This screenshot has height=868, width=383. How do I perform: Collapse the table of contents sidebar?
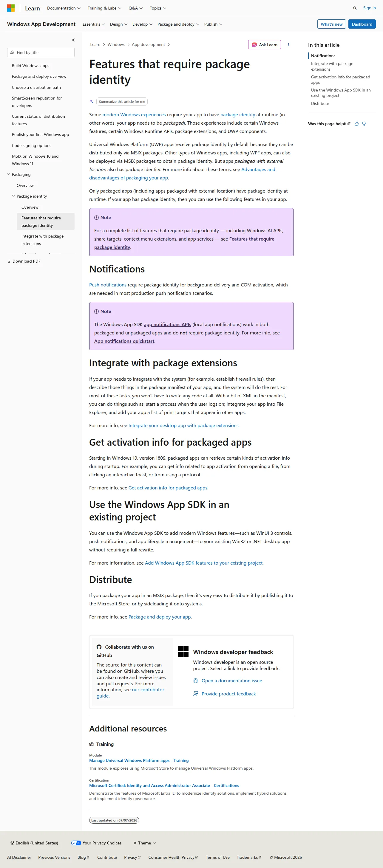pyautogui.click(x=73, y=40)
